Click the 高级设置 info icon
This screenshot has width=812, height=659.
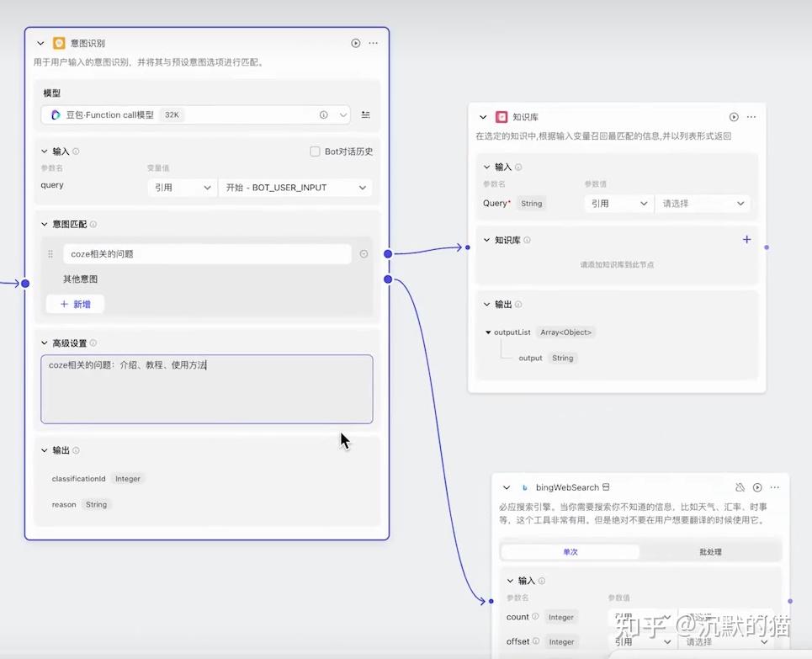coord(93,343)
